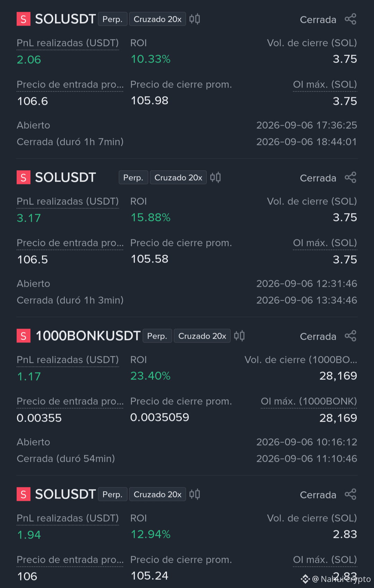Tap Cerrada status on 1000BONKUSDT row

[x=318, y=337]
